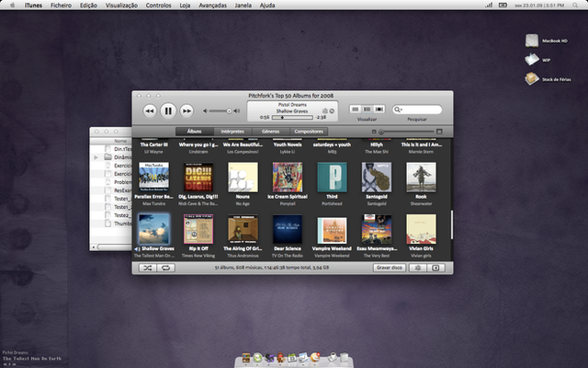Click the large artwork size icon
Screen dimensions: 588x368
pos(439,132)
